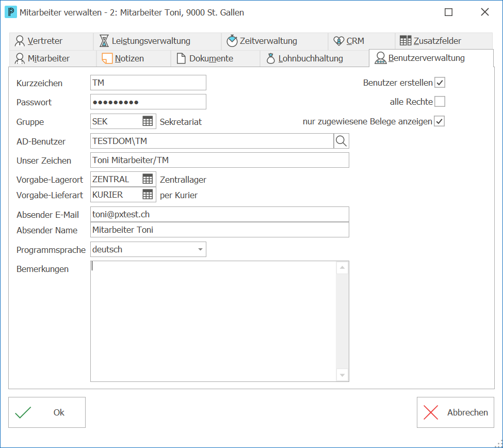Edit the AD-Benutzer field
The height and width of the screenshot is (448, 503).
(212, 141)
